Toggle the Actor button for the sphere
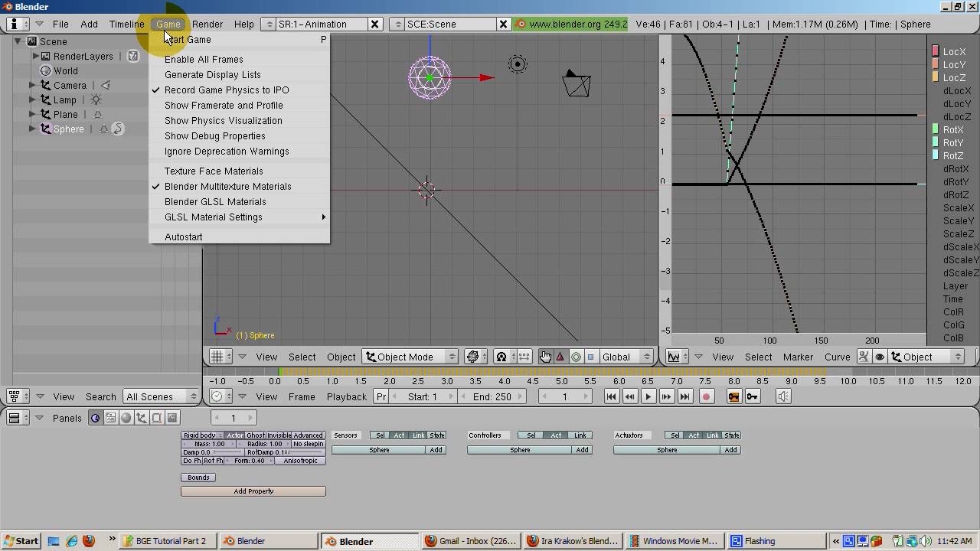The height and width of the screenshot is (551, 980). click(235, 435)
